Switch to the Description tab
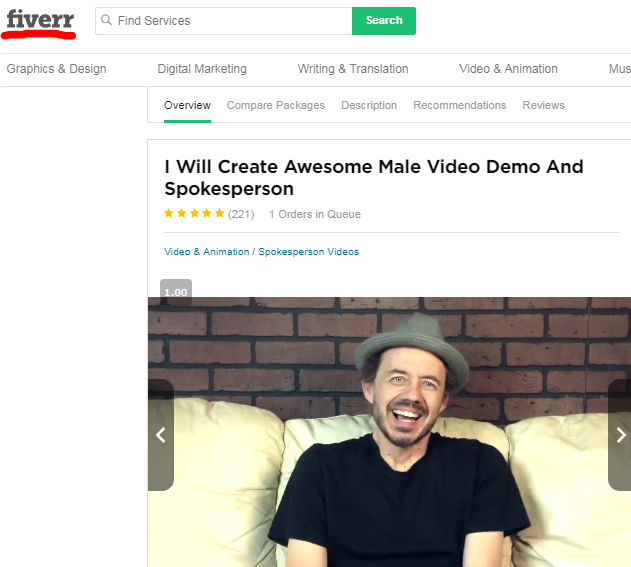This screenshot has height=567, width=631. 369,105
